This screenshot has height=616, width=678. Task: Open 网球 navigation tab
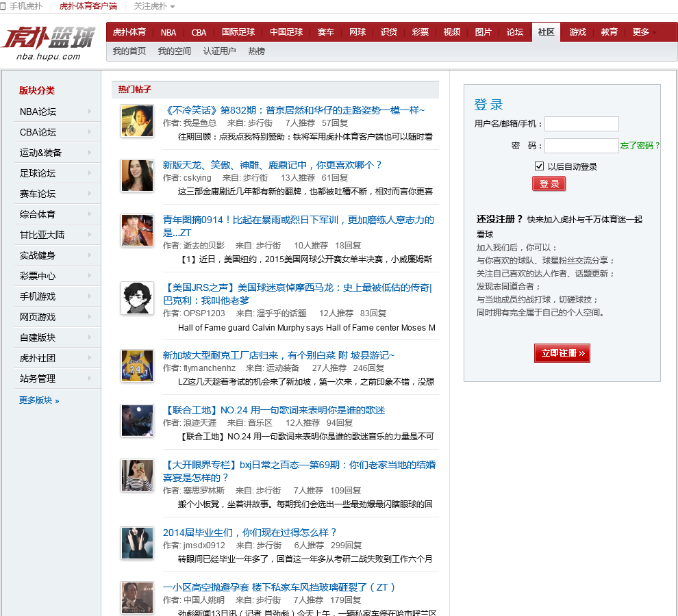point(357,32)
